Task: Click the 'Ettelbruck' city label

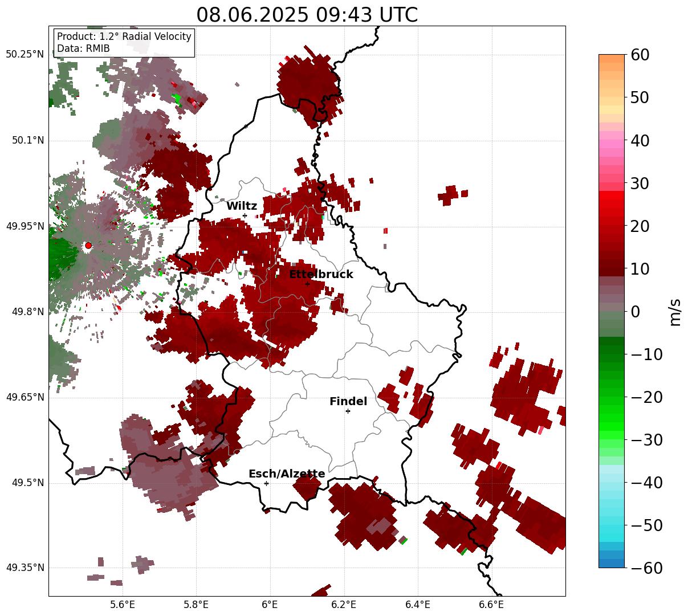Action: (x=321, y=274)
